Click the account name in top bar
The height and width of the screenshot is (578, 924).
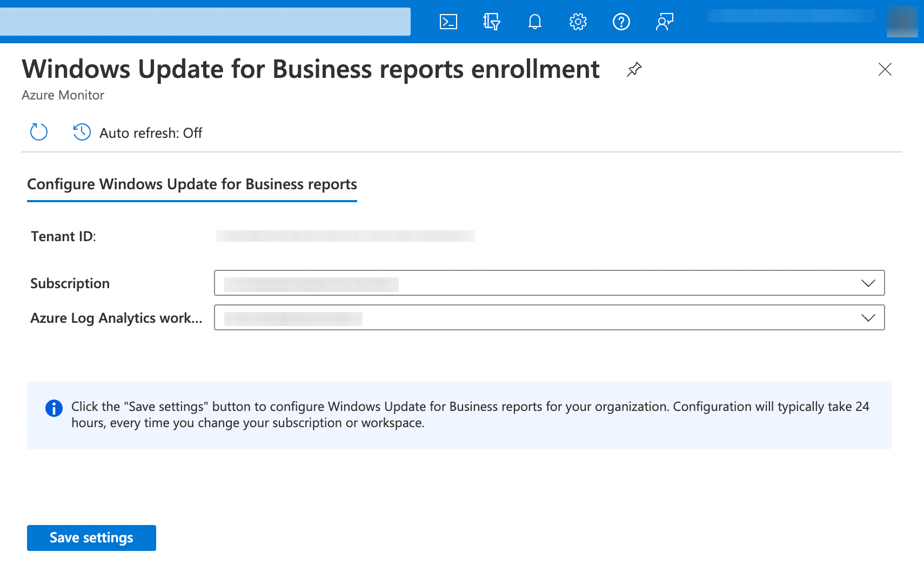click(x=792, y=16)
